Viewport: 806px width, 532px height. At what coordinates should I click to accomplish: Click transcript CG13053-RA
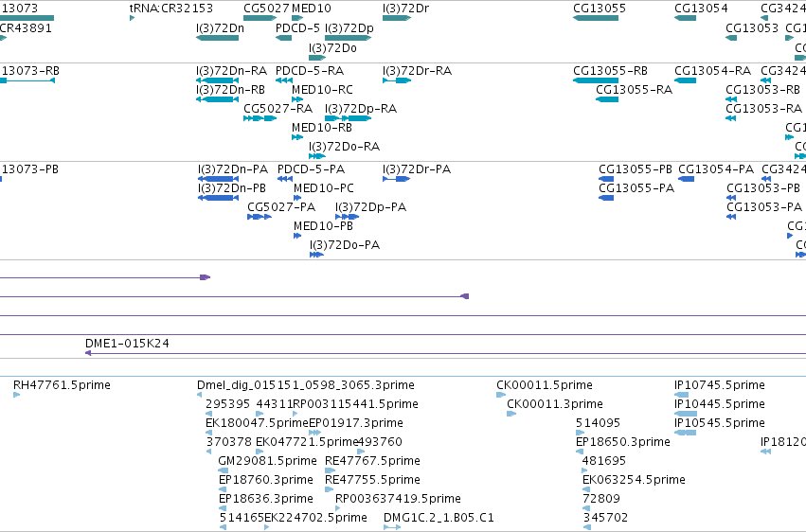763,109
